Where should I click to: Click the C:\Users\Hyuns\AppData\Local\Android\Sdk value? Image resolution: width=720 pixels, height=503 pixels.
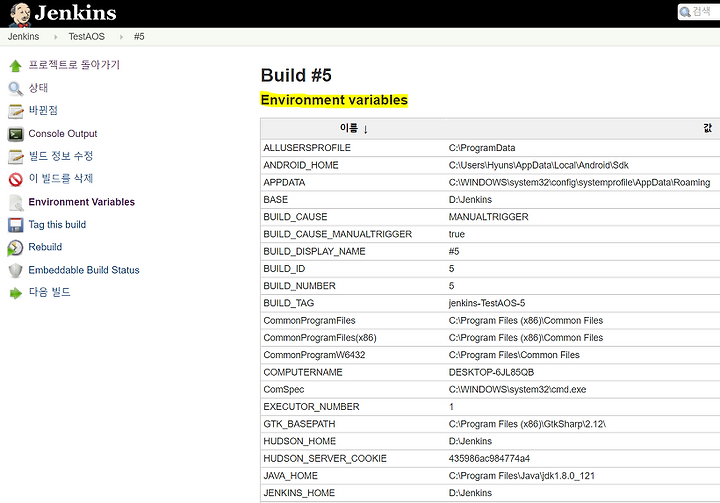tap(539, 165)
